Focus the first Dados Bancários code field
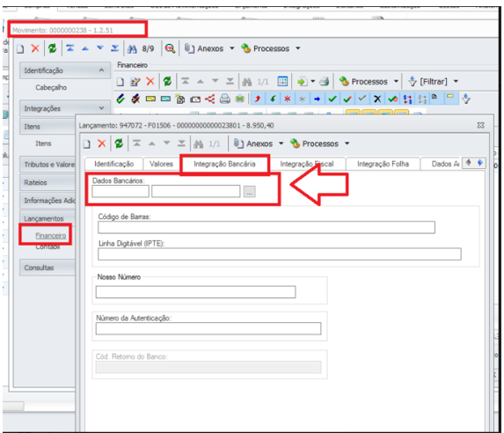Screen dimensions: 504x433 click(x=121, y=191)
